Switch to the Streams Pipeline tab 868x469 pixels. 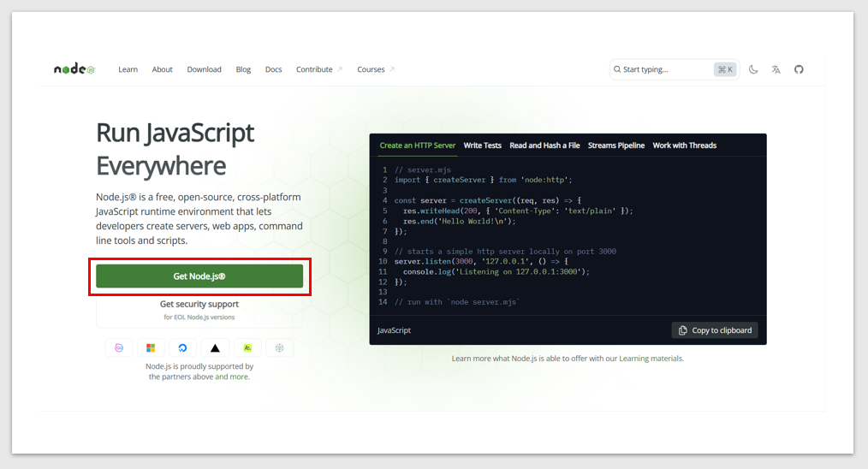pyautogui.click(x=616, y=145)
